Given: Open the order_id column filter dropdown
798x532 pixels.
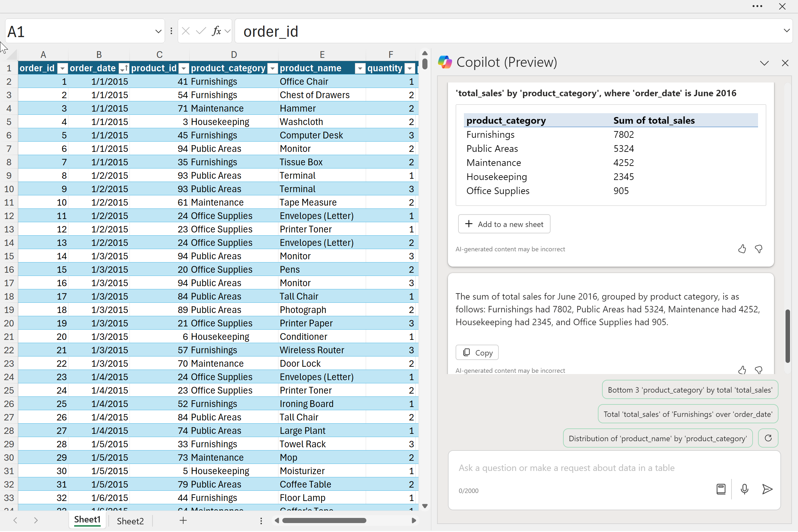Looking at the screenshot, I should click(x=62, y=68).
